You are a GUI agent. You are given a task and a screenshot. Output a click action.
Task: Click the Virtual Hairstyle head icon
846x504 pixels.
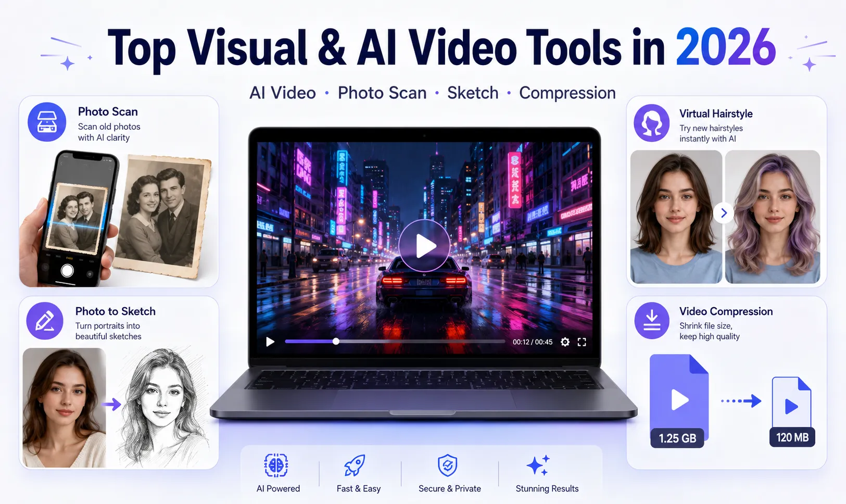(x=651, y=123)
